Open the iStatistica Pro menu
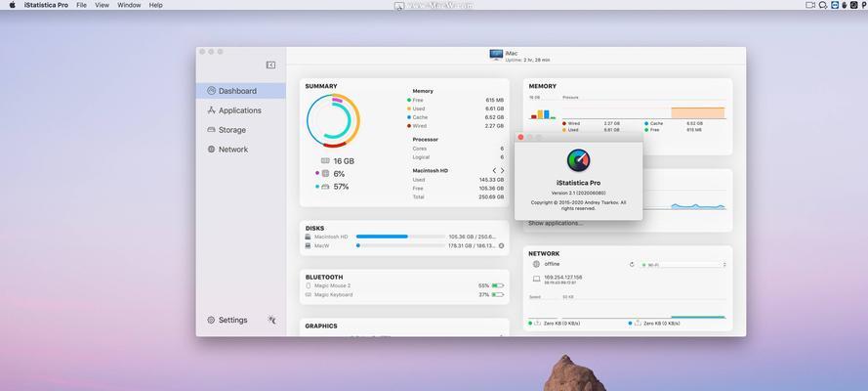Viewport: 868px width, 391px height. pyautogui.click(x=47, y=5)
